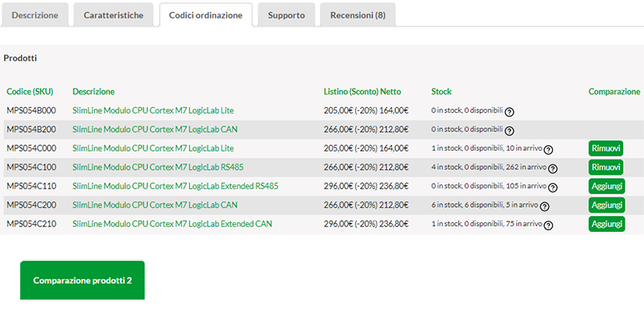Open stock help icon for MPS054C100

coord(553,168)
